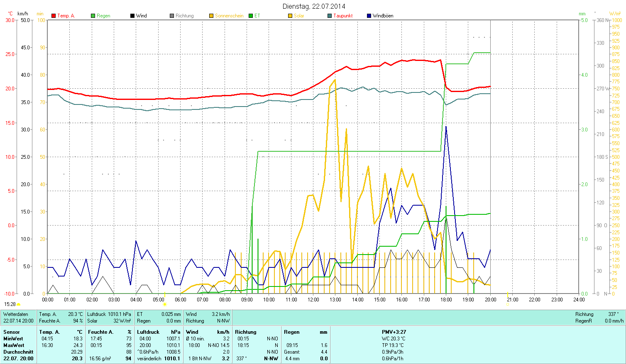The height and width of the screenshot is (364, 626).
Task: Select the Windböen legend label
Action: pos(383,16)
